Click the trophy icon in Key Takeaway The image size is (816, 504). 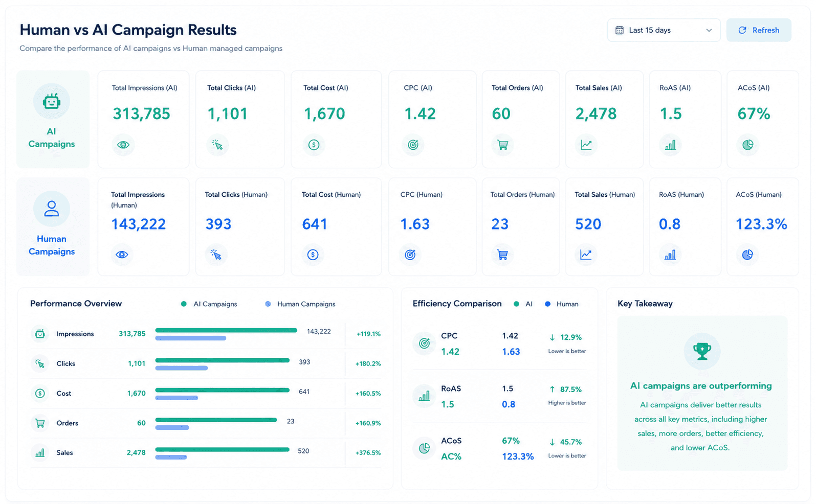(x=702, y=351)
